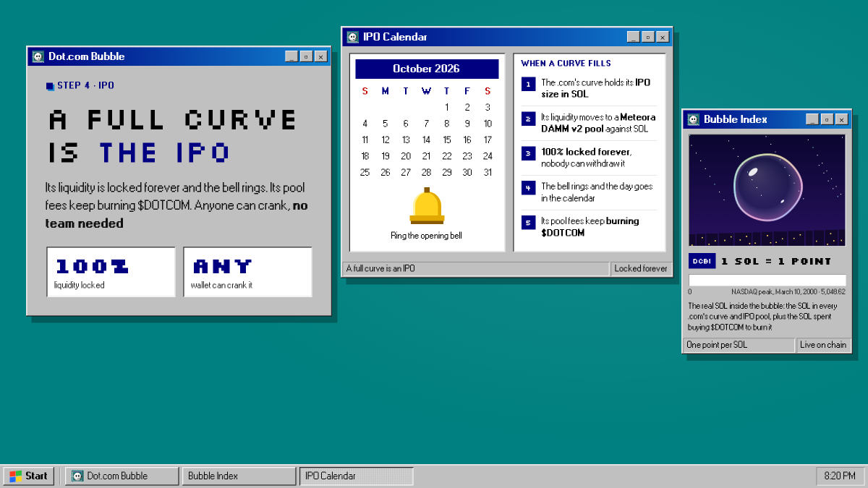Select October 31 in the calendar
The image size is (868, 488).
tap(488, 172)
